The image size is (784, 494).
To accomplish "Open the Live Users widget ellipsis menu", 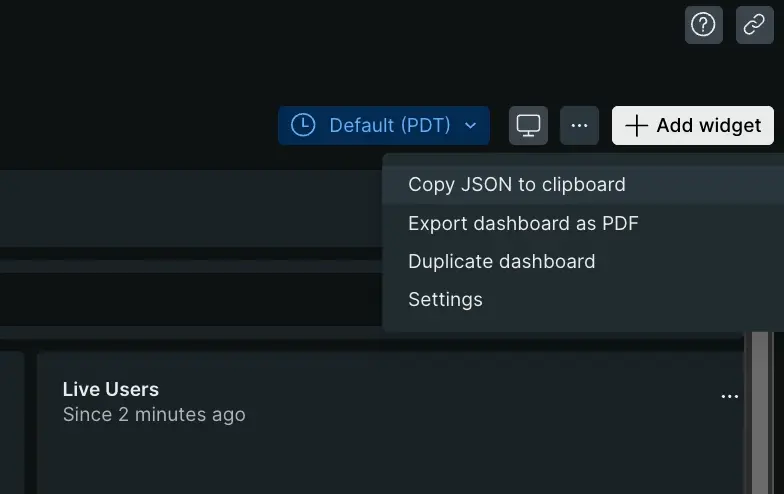I will pos(730,397).
